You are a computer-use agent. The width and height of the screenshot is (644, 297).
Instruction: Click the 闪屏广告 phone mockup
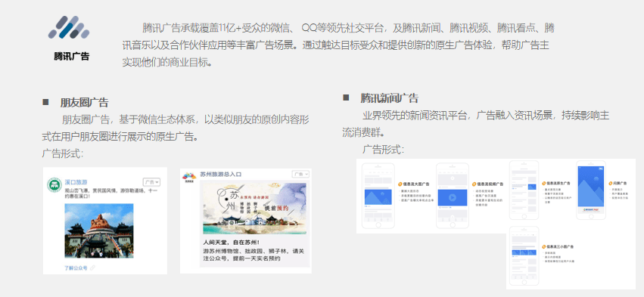(x=590, y=190)
